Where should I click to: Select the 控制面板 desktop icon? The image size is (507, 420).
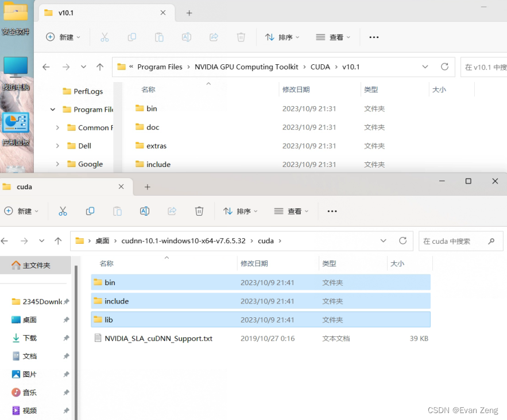coord(16,129)
